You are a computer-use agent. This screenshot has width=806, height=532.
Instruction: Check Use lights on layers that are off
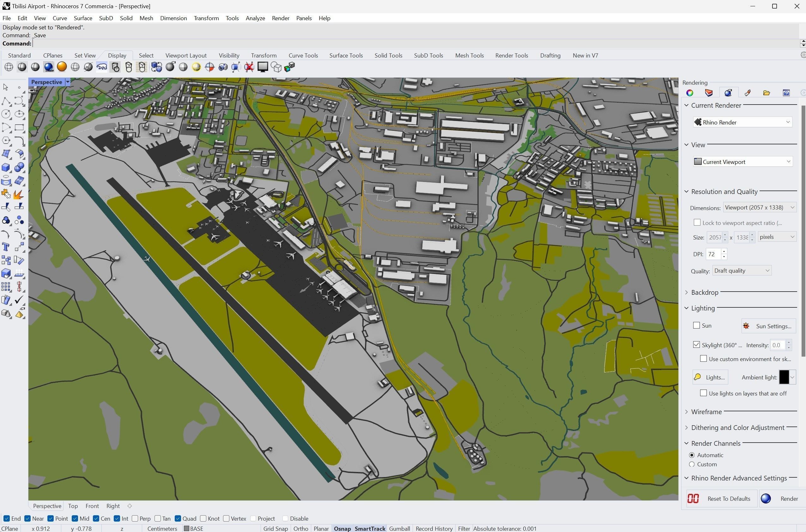click(x=704, y=393)
